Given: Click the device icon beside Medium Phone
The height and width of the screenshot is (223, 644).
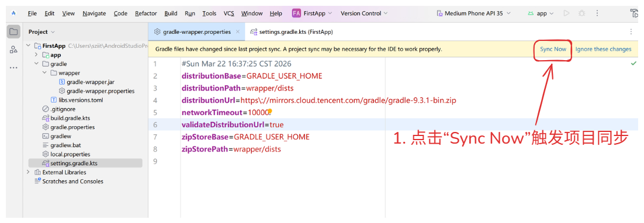Looking at the screenshot, I should (x=440, y=13).
